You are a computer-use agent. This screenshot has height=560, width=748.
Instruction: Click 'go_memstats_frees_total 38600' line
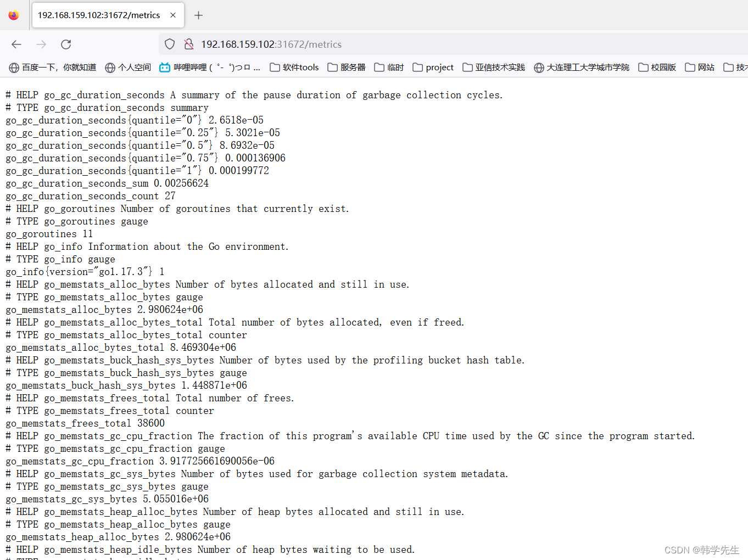pos(85,423)
